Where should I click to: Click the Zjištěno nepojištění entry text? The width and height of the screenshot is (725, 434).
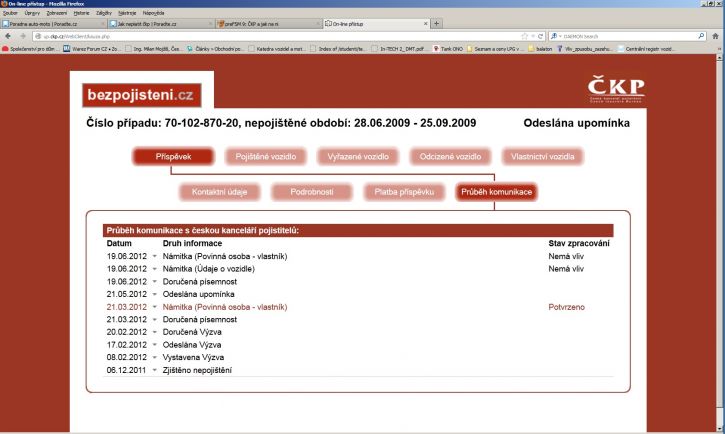click(x=197, y=370)
